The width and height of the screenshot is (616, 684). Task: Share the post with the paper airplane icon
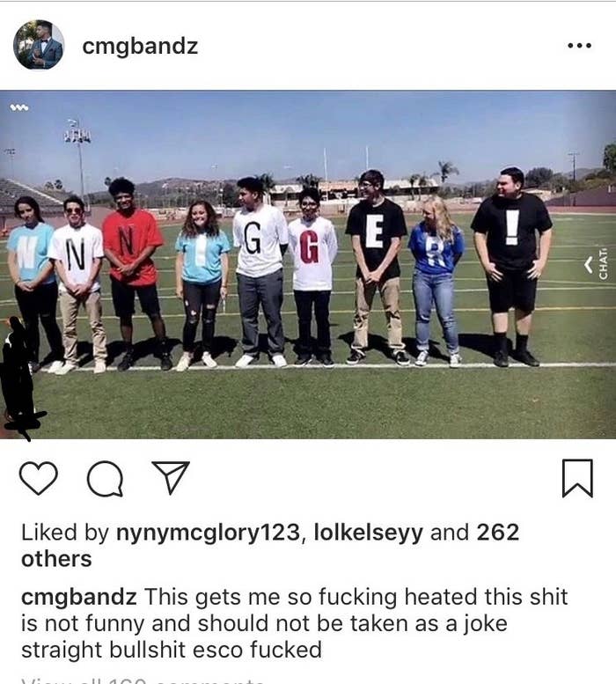click(x=171, y=477)
